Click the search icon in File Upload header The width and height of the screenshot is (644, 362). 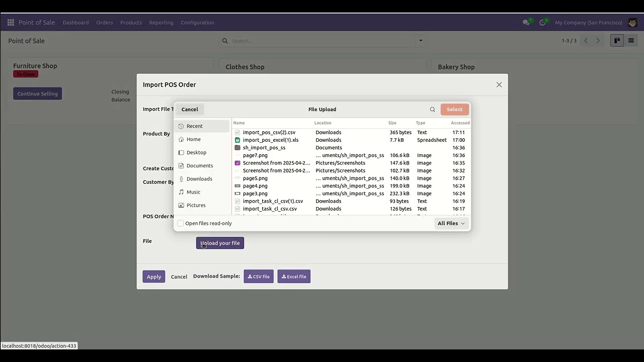click(432, 109)
